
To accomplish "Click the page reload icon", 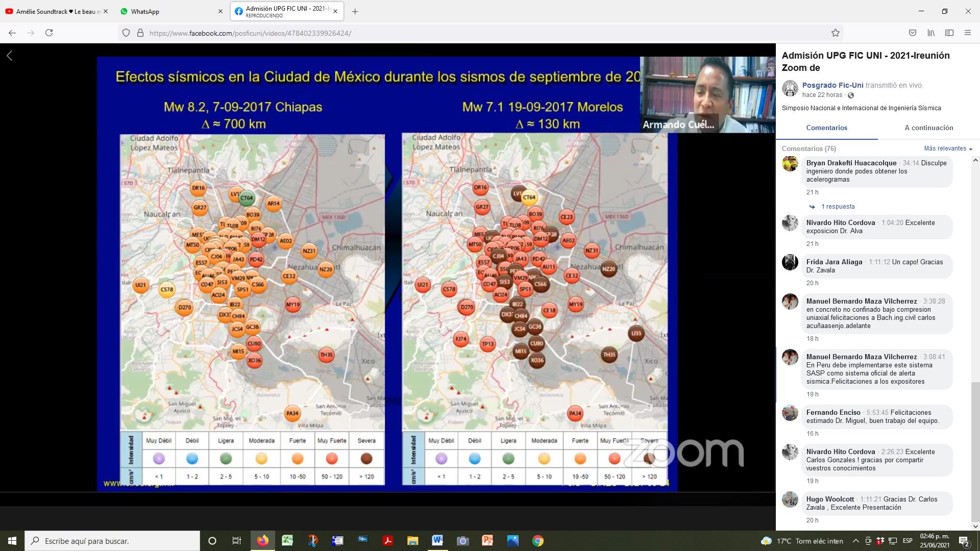I will point(49,33).
